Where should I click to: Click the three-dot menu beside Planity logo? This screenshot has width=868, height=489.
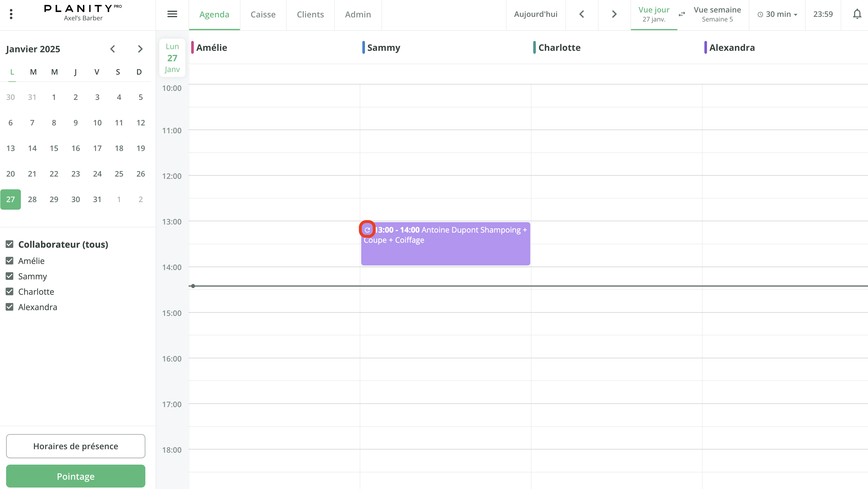click(x=11, y=14)
